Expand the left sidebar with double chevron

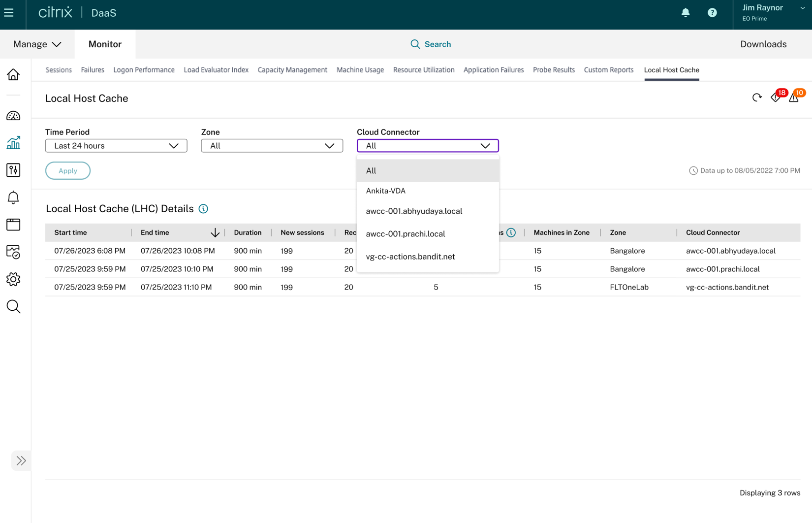coord(21,460)
